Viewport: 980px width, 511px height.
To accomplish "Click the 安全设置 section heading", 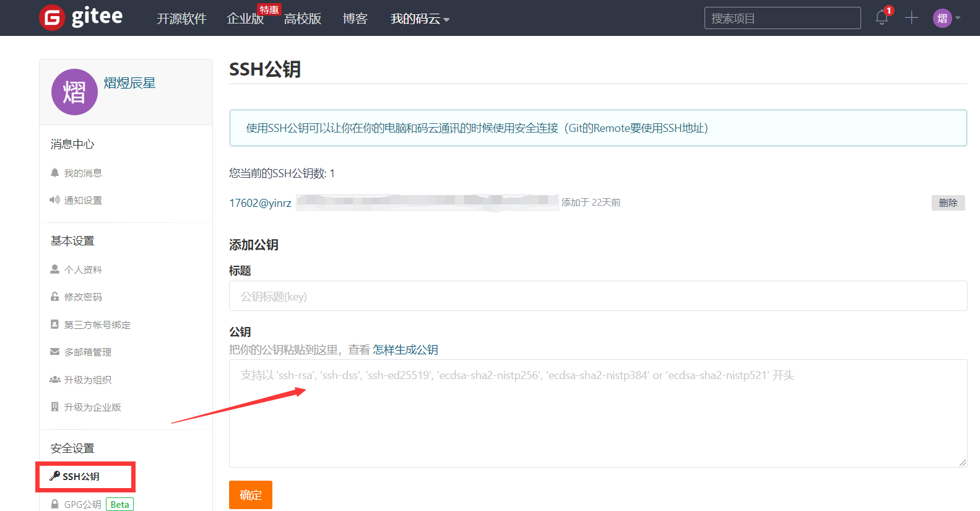I will tap(72, 448).
